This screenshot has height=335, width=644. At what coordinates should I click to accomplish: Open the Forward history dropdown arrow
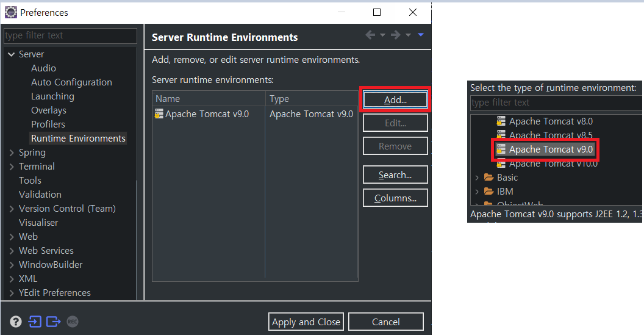(x=408, y=35)
